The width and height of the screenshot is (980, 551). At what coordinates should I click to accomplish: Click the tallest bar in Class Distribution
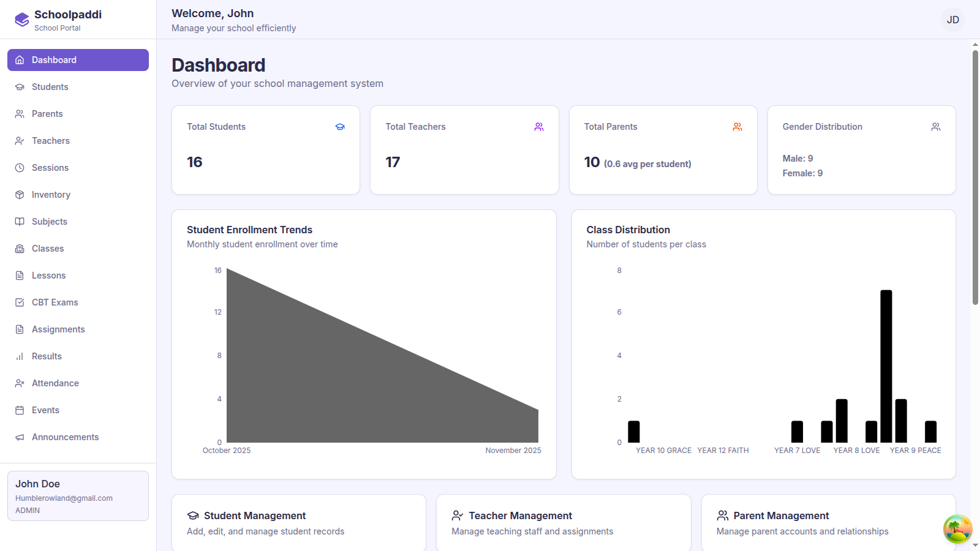pos(886,366)
